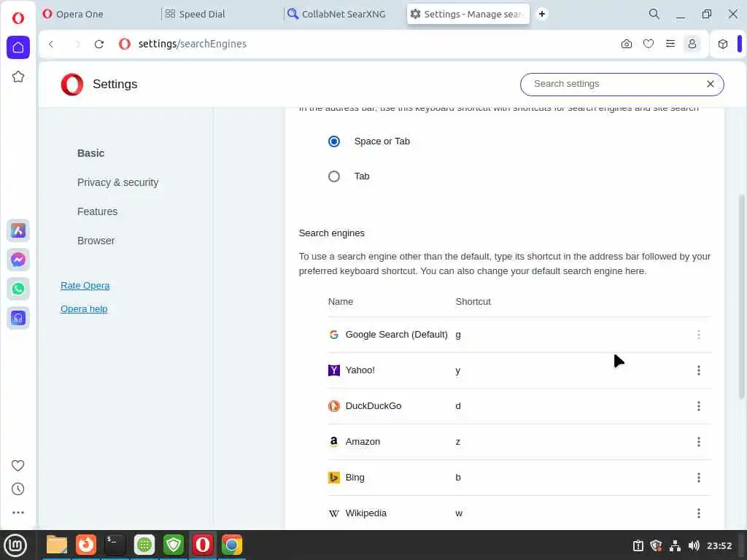The image size is (747, 560).
Task: Open the Opera main menu icon
Action: 18,18
